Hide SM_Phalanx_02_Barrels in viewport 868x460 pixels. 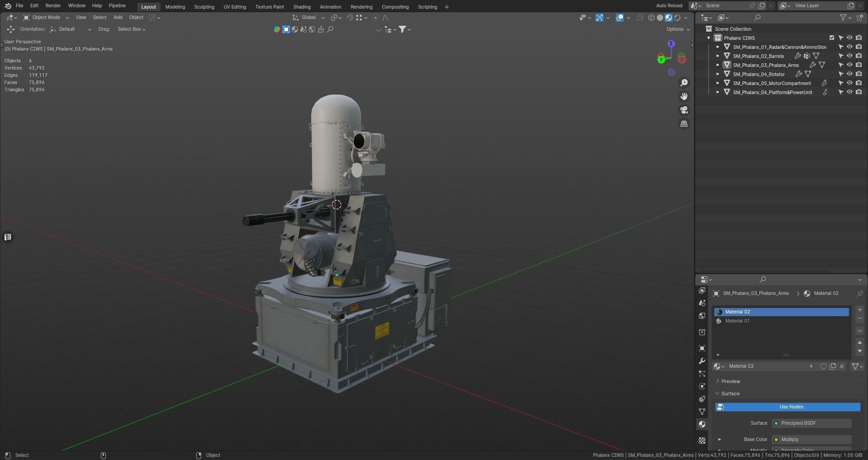pos(849,56)
